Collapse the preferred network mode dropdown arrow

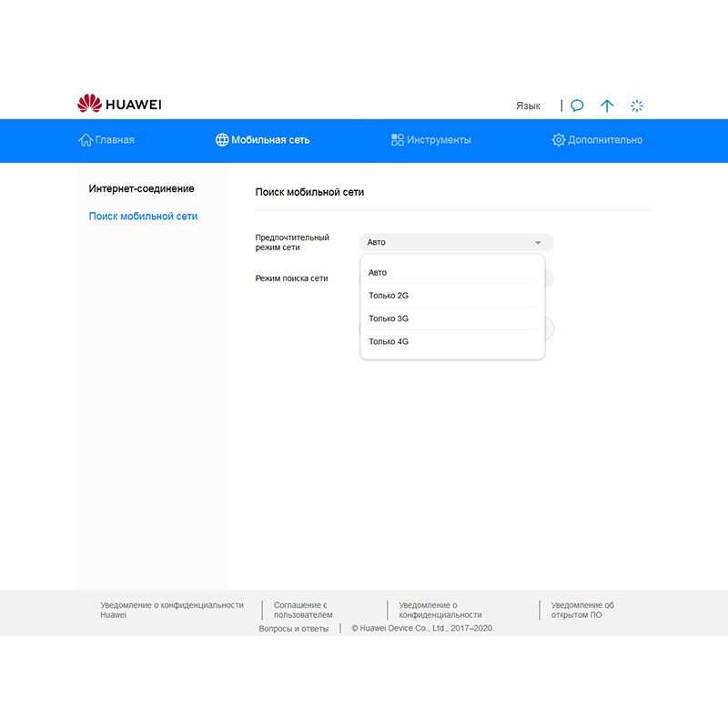[x=538, y=243]
